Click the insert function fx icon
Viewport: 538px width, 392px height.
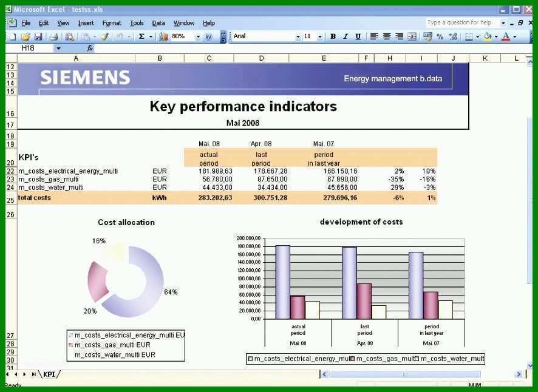tap(90, 49)
